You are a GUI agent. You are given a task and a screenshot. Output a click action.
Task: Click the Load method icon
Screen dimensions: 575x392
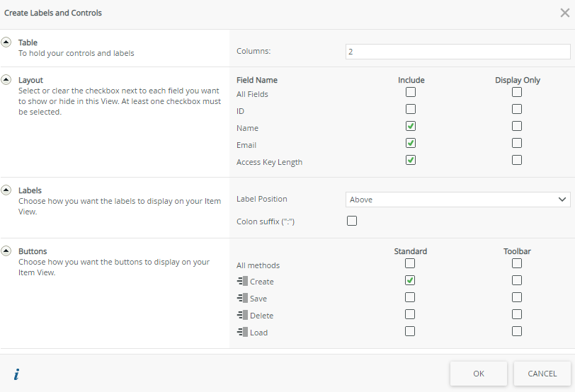(242, 333)
